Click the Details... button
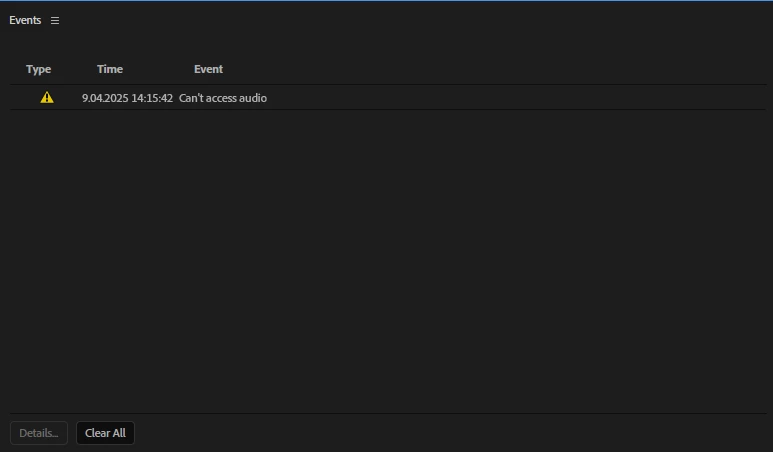The height and width of the screenshot is (452, 773). 39,433
